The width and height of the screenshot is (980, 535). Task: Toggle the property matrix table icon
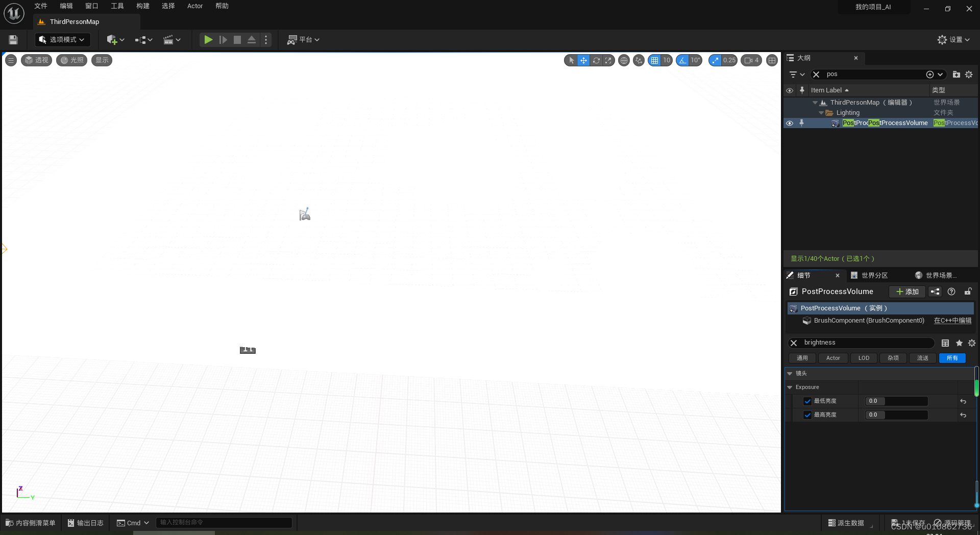pyautogui.click(x=945, y=343)
